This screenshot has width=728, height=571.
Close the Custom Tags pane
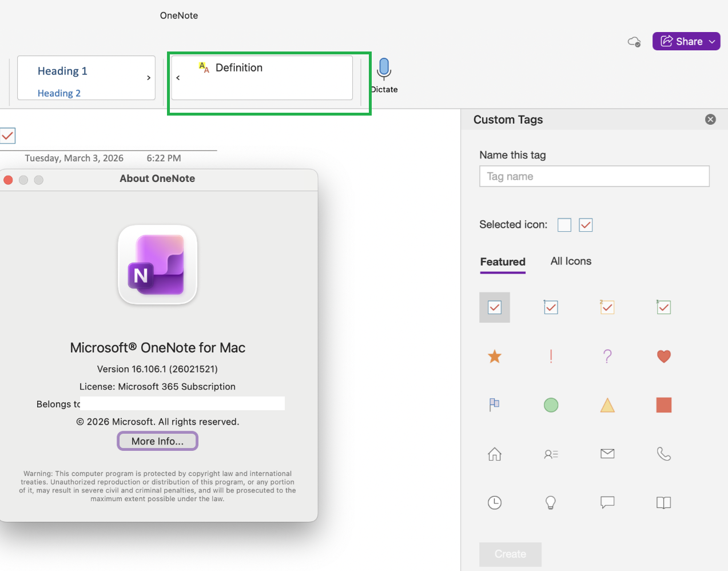(x=710, y=120)
